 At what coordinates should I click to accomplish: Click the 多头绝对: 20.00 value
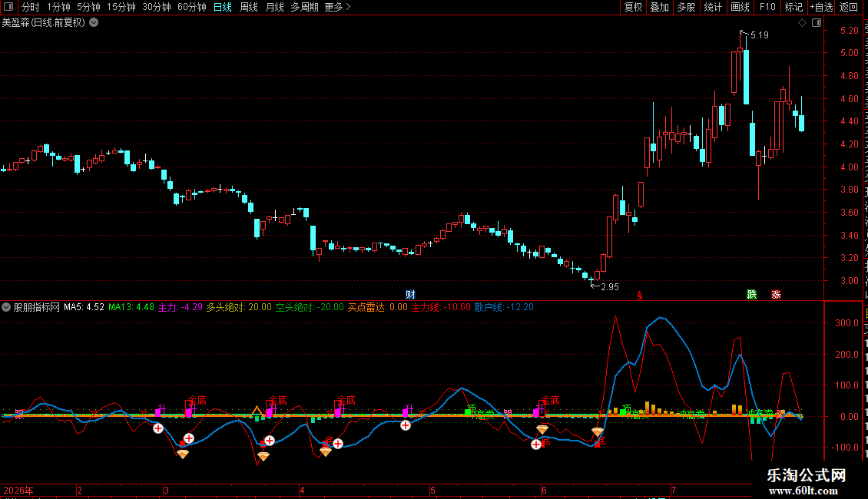click(239, 307)
